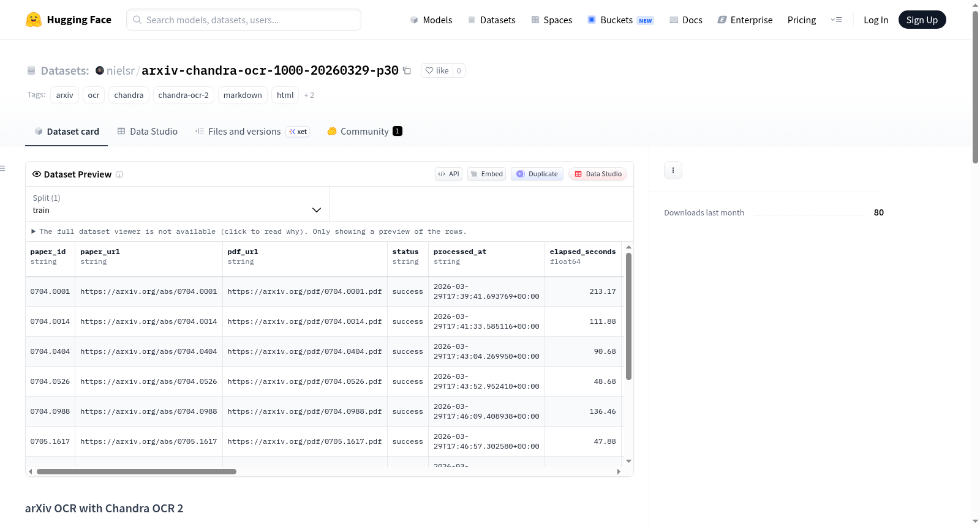Image resolution: width=980 pixels, height=527 pixels.
Task: Open the red Data Studio button
Action: (x=598, y=174)
